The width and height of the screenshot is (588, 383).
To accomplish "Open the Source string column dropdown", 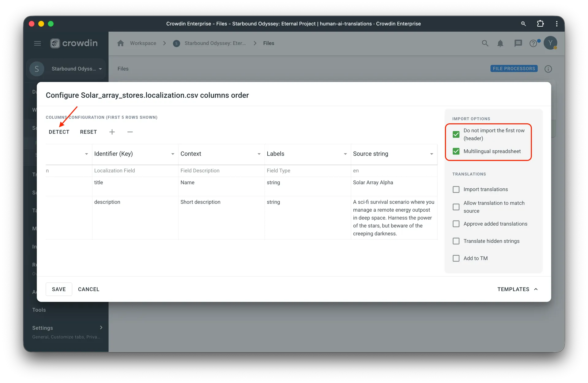I will (x=432, y=154).
